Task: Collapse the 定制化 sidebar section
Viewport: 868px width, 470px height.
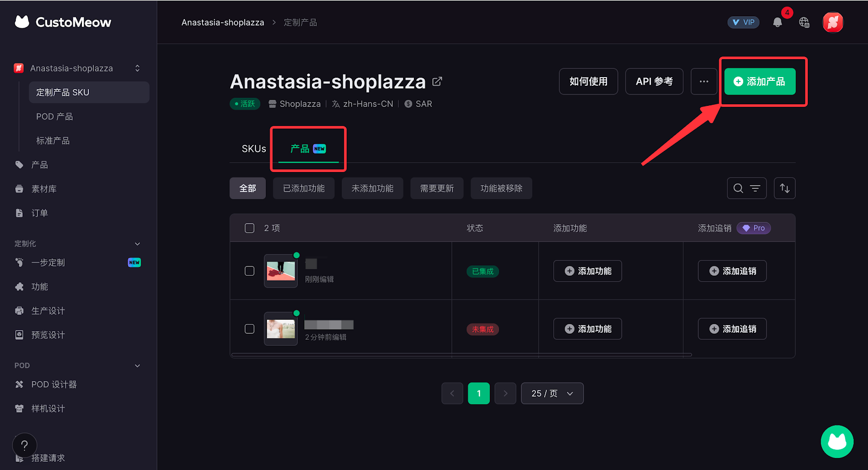Action: (x=137, y=244)
